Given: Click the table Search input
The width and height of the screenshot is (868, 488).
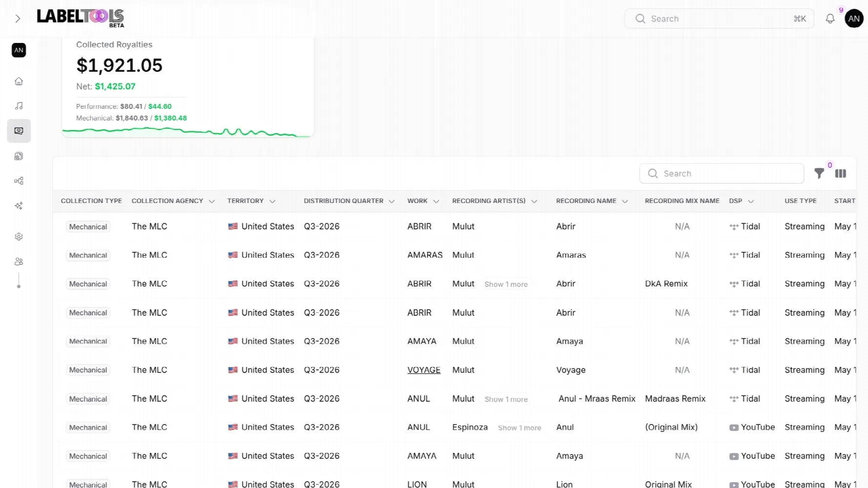Looking at the screenshot, I should 722,173.
